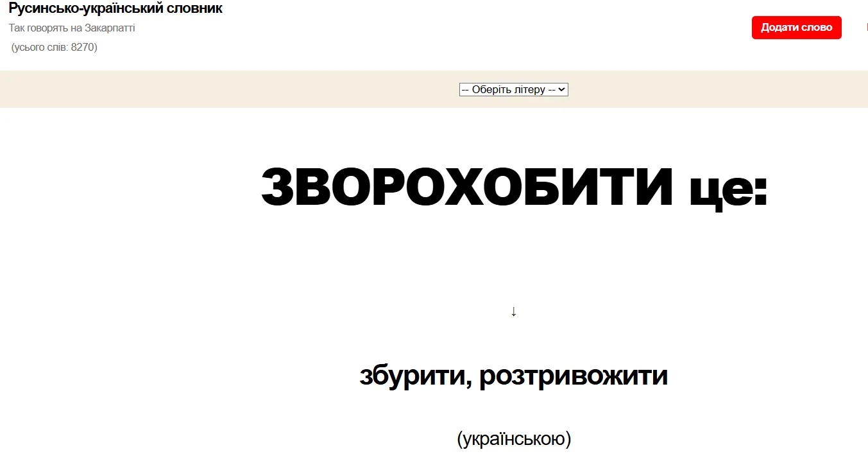Click the translation word 'розтривожити'
The height and width of the screenshot is (461, 868).
pos(573,376)
